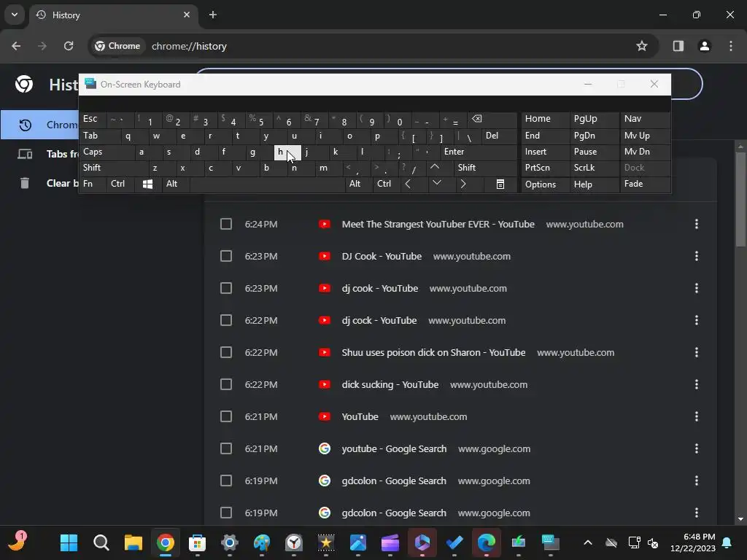
Task: Open more actions for youtube - Google Search entry
Action: pos(697,448)
